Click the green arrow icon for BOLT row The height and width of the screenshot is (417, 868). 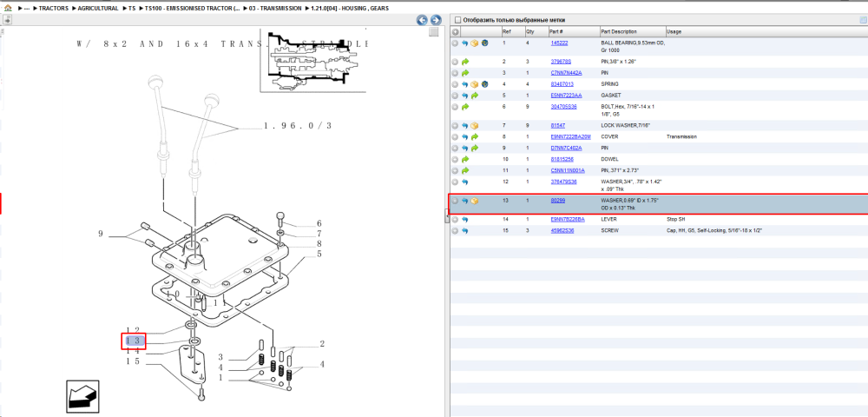pos(465,106)
